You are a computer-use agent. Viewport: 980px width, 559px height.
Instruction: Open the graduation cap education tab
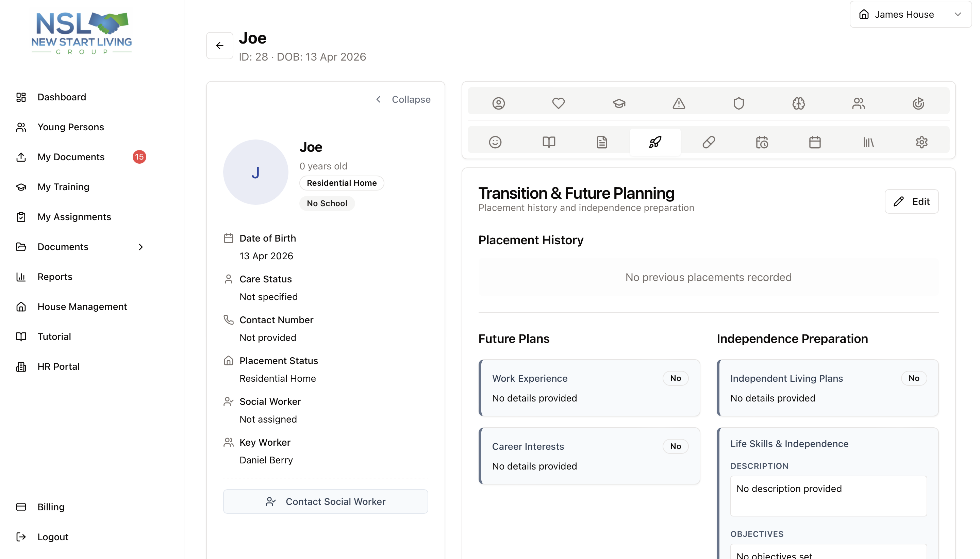618,103
